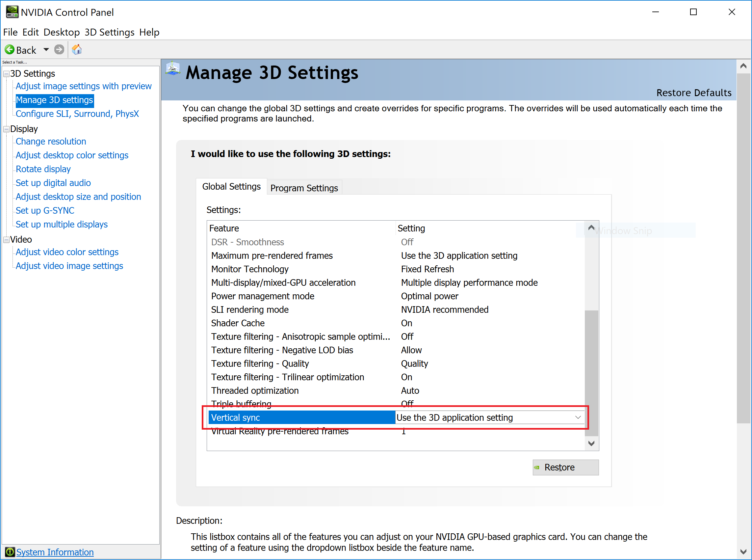This screenshot has width=752, height=560.
Task: Open the 3D Settings menu
Action: [x=110, y=32]
